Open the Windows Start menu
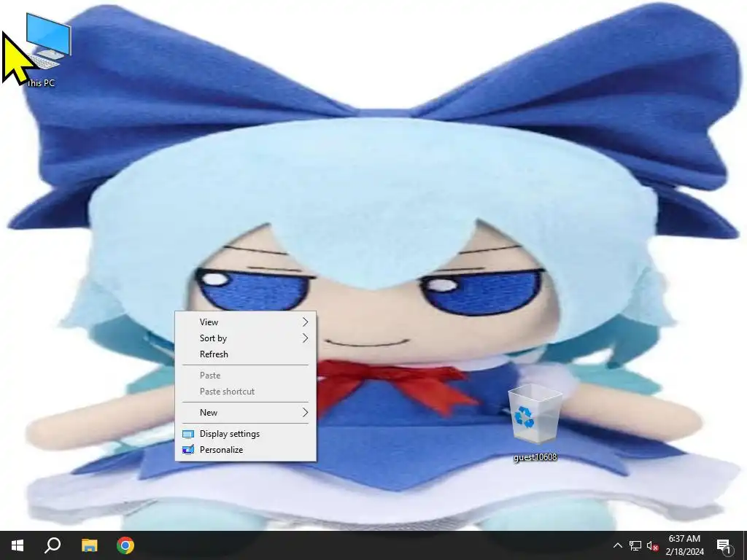 [18, 545]
